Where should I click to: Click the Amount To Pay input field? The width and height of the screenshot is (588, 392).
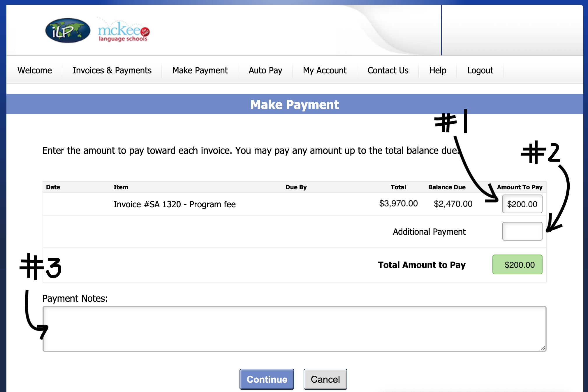tap(521, 203)
